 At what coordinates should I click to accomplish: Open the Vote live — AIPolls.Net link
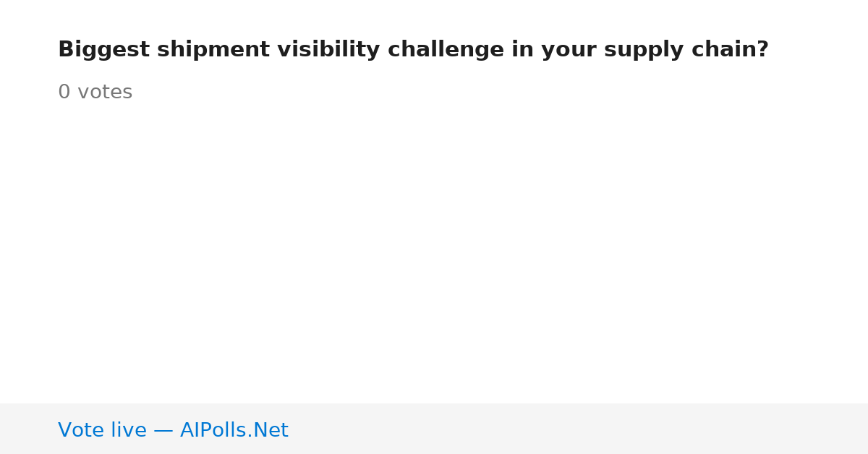[173, 430]
